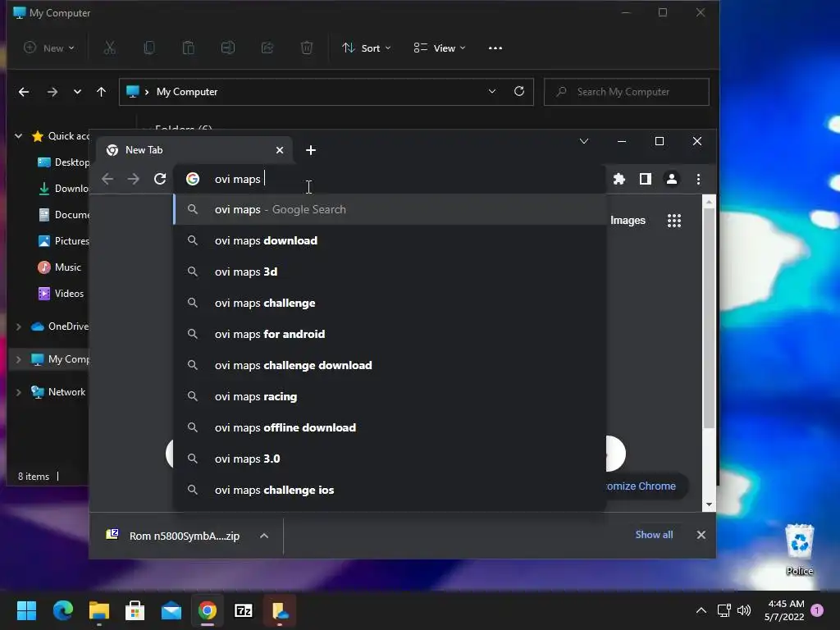The width and height of the screenshot is (840, 630).
Task: Open taskbar clock showing 4:45 AM
Action: [x=785, y=610]
